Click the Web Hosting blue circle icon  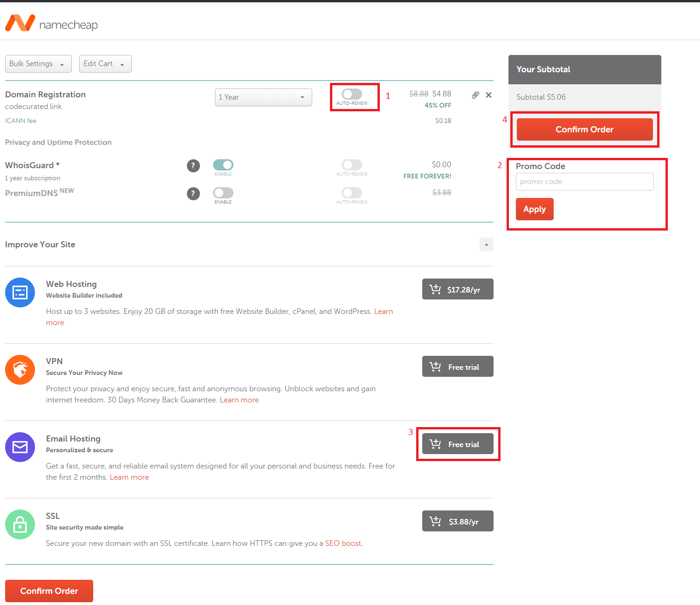[20, 292]
